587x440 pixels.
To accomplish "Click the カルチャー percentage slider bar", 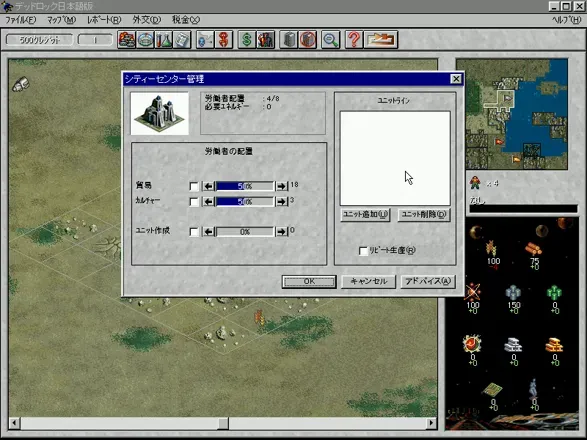I will [245, 202].
